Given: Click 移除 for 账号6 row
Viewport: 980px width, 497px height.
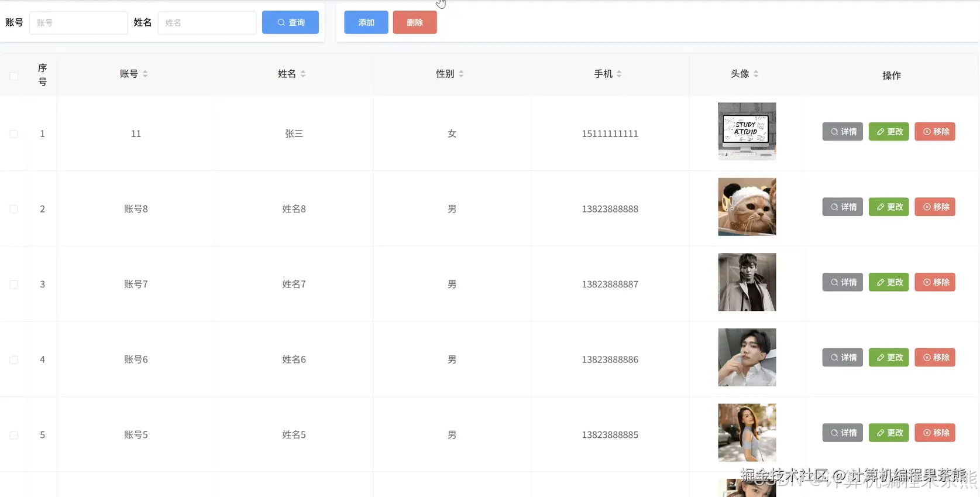Looking at the screenshot, I should pyautogui.click(x=935, y=357).
